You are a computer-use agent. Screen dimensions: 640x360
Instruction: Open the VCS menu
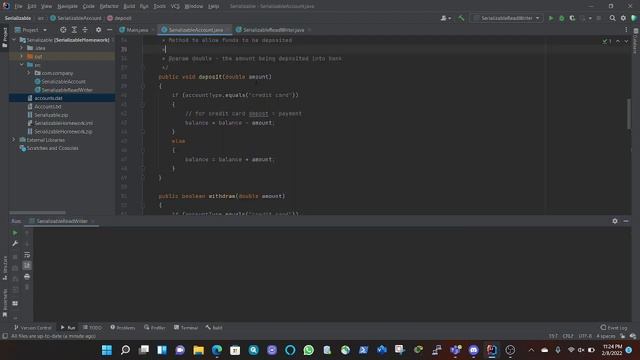point(175,6)
